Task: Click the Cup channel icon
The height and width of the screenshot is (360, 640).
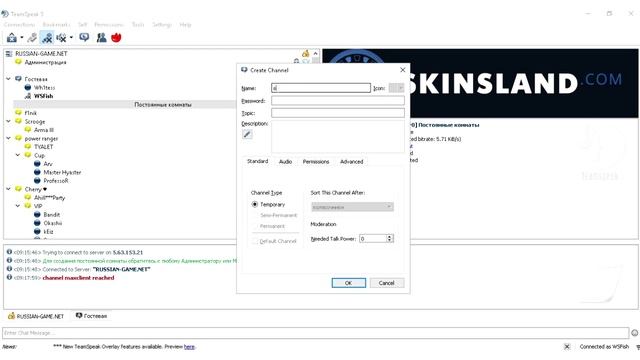Action: point(28,155)
